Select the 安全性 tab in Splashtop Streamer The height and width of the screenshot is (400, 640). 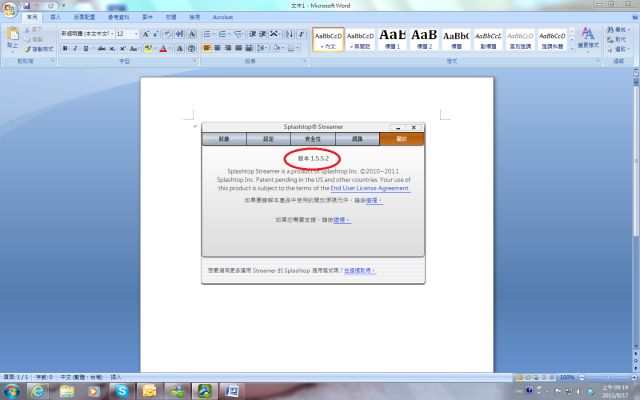point(313,139)
